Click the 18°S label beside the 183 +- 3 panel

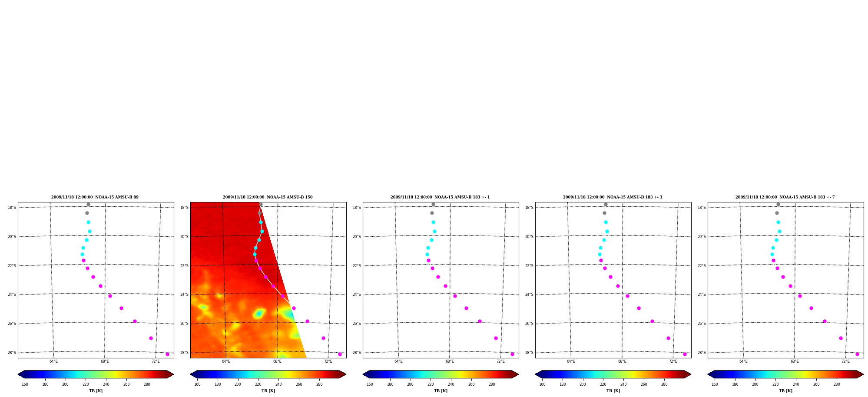click(529, 208)
